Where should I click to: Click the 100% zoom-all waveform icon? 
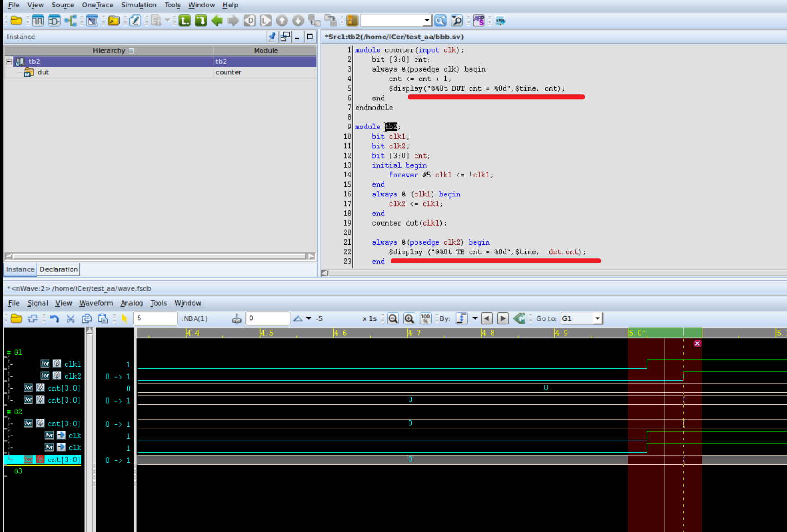click(425, 318)
